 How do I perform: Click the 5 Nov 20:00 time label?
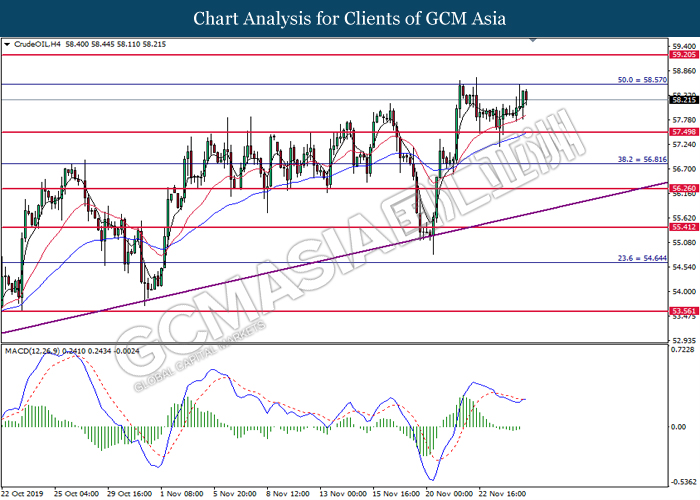235,493
